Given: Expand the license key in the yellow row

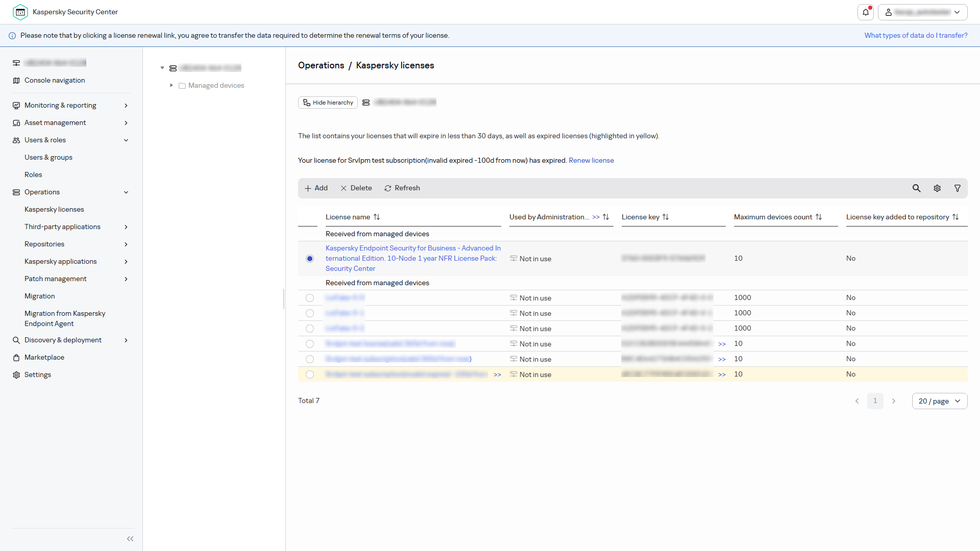Looking at the screenshot, I should tap(722, 375).
